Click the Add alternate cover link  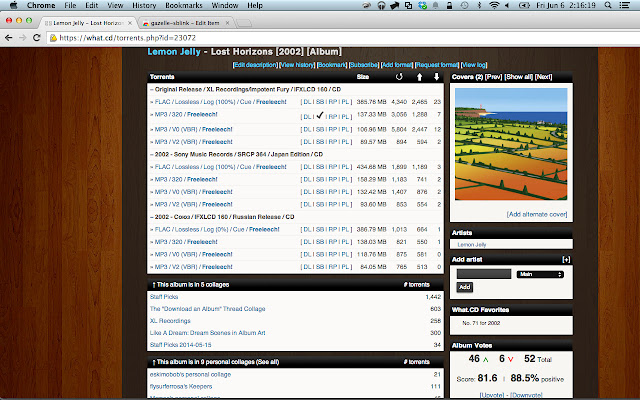[x=537, y=214]
